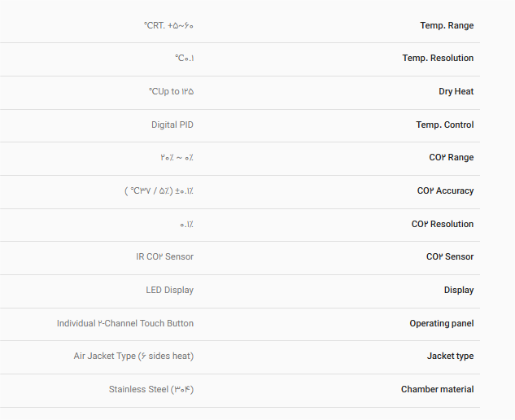Click the CRT temperature range value

168,25
